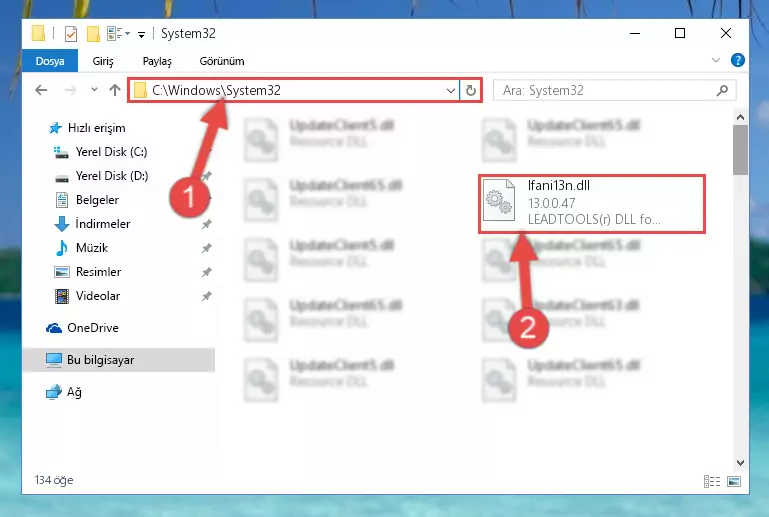Open Help with the blue question icon
Screen dimensions: 769x517
(x=737, y=60)
